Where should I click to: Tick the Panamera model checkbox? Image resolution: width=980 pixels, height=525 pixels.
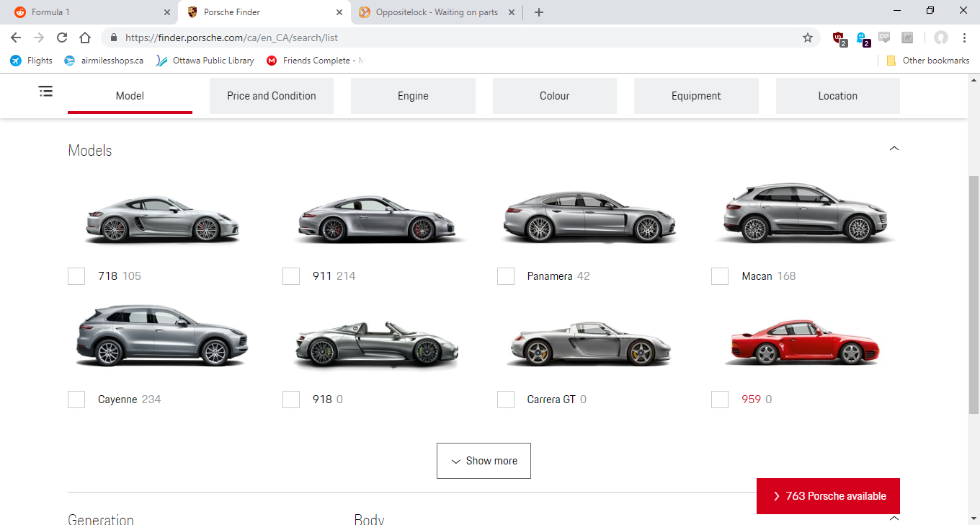[506, 276]
